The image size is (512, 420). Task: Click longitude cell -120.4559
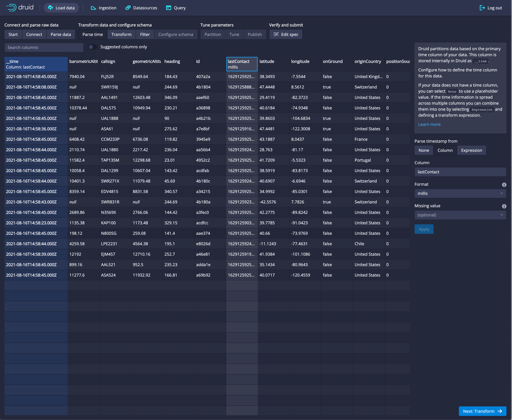coord(305,275)
